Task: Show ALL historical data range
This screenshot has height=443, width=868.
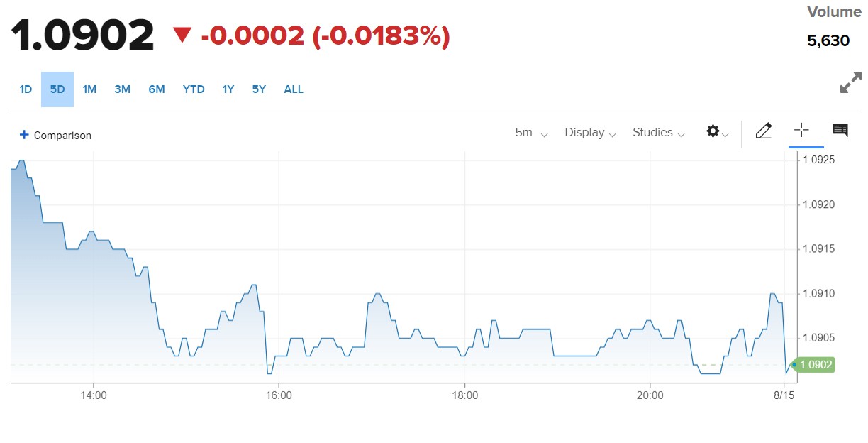Action: (294, 89)
